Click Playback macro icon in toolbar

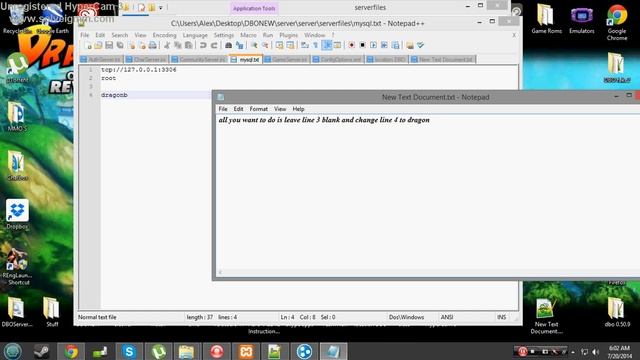tap(373, 45)
